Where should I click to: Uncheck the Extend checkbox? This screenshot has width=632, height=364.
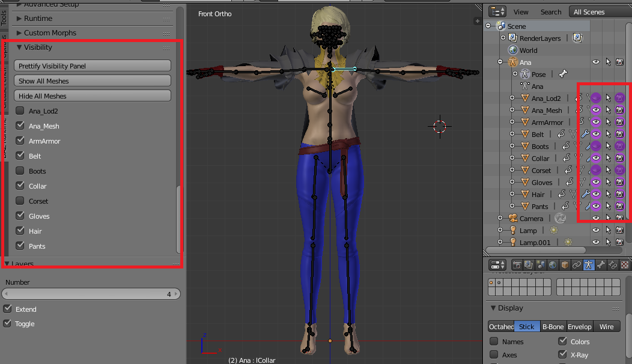coord(7,309)
